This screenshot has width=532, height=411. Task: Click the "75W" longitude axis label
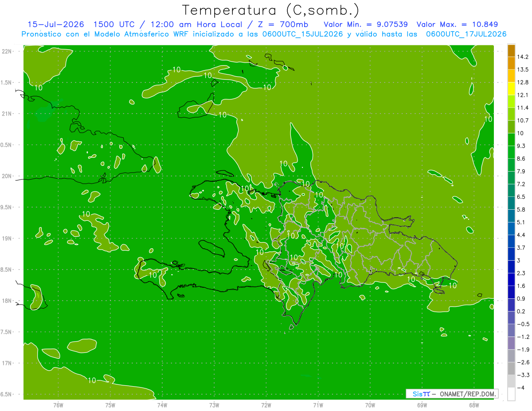pyautogui.click(x=110, y=405)
